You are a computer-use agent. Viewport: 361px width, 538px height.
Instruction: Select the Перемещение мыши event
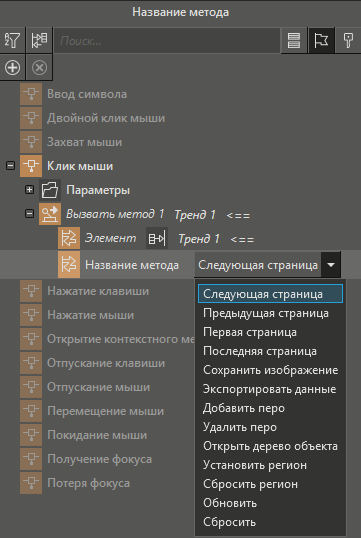106,411
